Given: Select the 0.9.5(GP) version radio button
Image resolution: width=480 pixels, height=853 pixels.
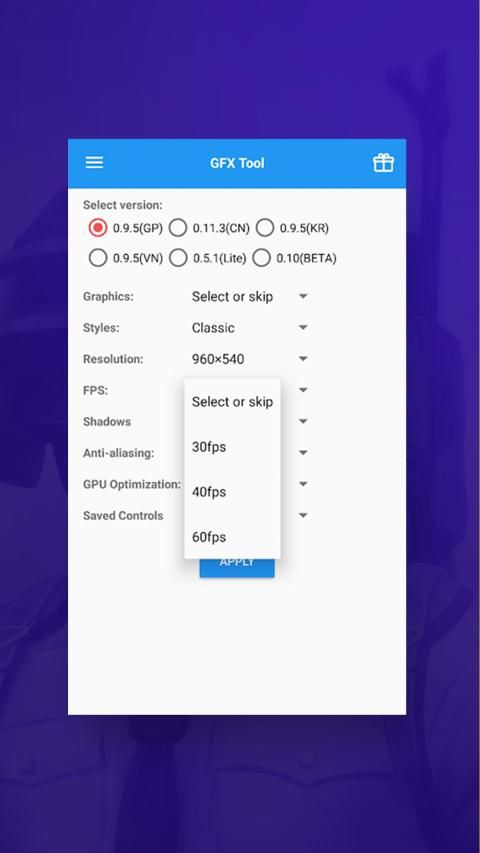Looking at the screenshot, I should [98, 228].
